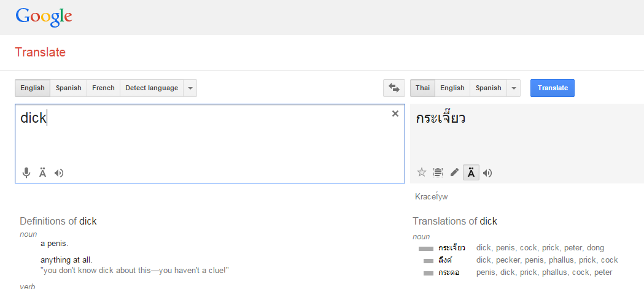Open the Google logo homepage link
The image size is (644, 289).
[44, 17]
